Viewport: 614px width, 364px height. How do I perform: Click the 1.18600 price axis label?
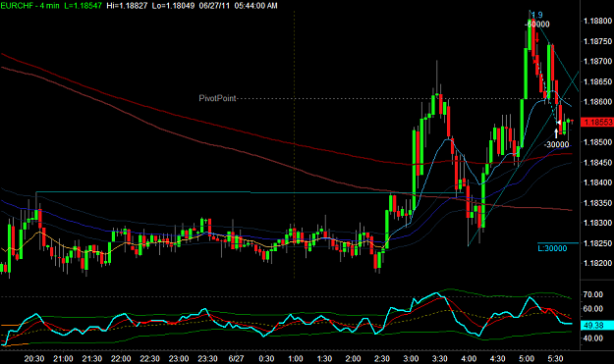point(597,102)
